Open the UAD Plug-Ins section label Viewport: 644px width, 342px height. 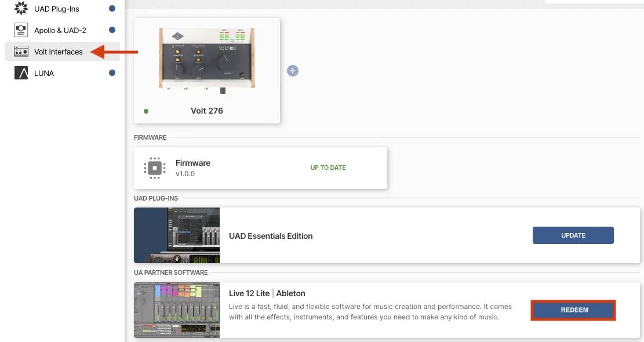(56, 9)
